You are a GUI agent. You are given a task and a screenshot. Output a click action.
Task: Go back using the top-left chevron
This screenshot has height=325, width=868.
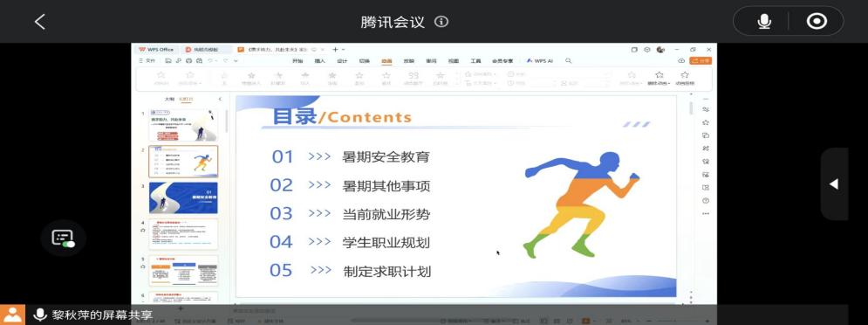click(40, 22)
